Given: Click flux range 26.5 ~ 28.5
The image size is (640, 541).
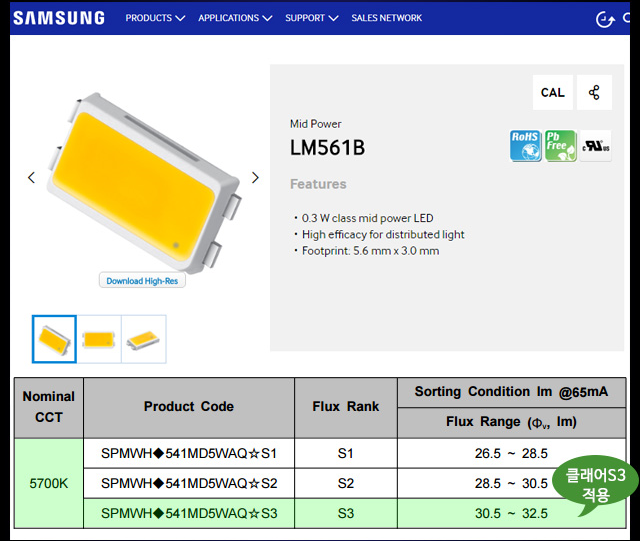Looking at the screenshot, I should coord(511,453).
